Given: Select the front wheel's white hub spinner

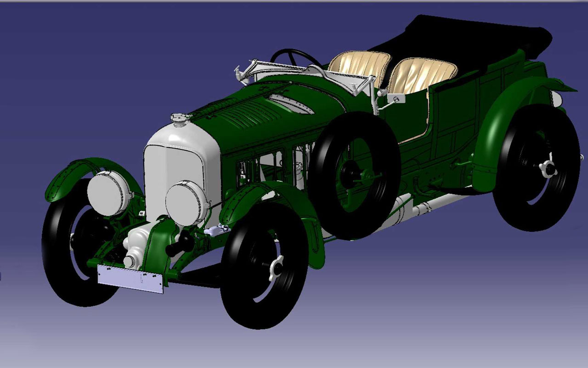Looking at the screenshot, I should (277, 267).
